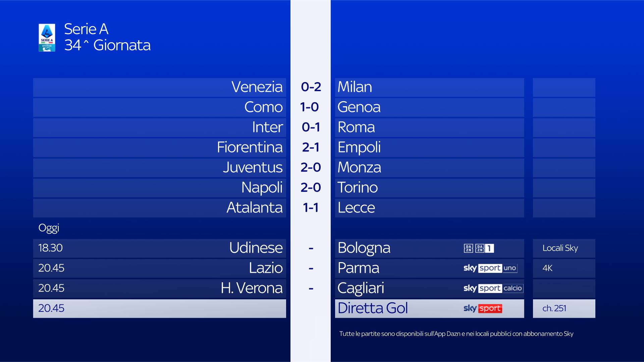Open the Udinese match at 18.30
The image size is (644, 362).
pos(256,248)
